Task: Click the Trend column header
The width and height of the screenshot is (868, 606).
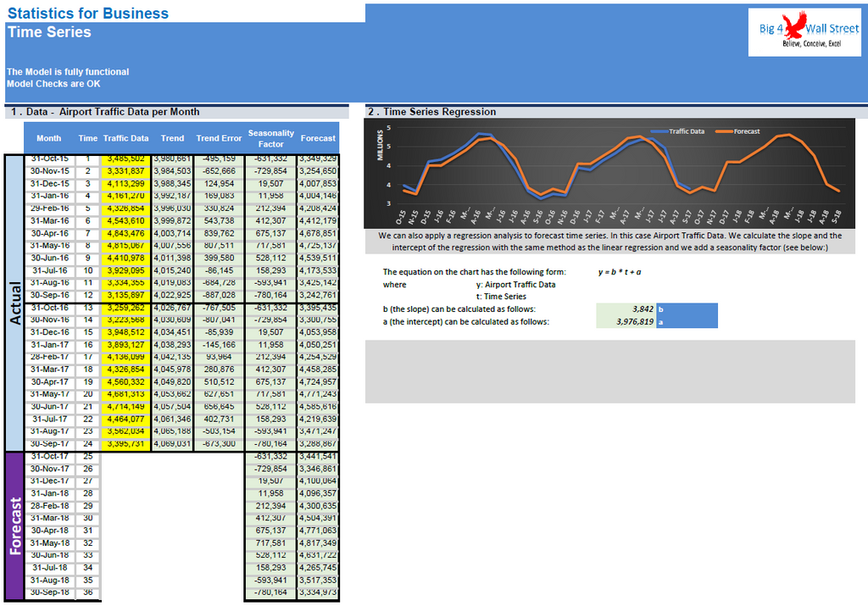Action: click(x=172, y=138)
